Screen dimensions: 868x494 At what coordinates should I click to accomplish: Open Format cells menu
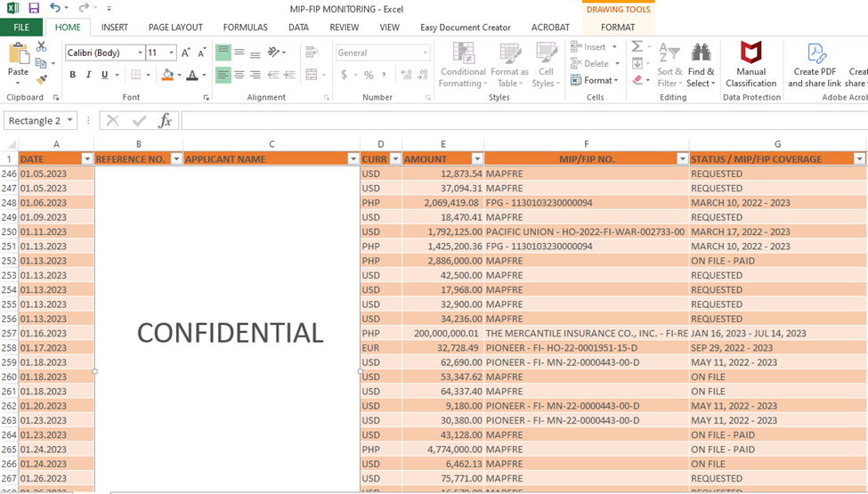click(594, 80)
